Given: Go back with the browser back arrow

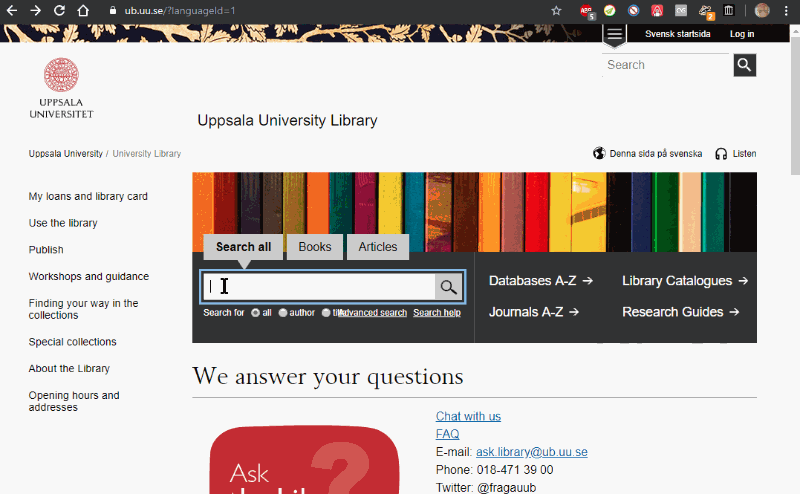Looking at the screenshot, I should point(11,10).
